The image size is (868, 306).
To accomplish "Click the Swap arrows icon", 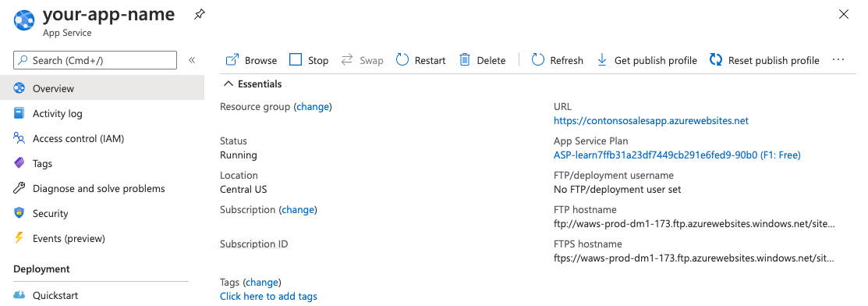I will coord(347,60).
